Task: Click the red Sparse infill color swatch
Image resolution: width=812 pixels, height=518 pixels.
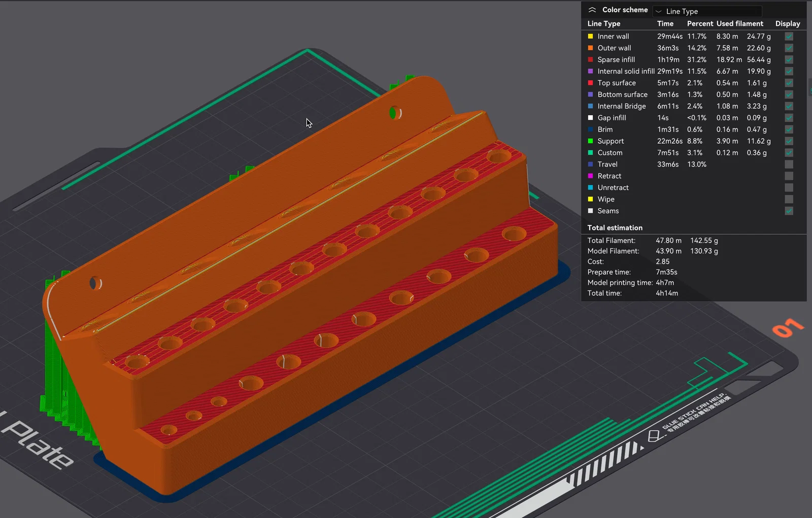Action: [590, 60]
